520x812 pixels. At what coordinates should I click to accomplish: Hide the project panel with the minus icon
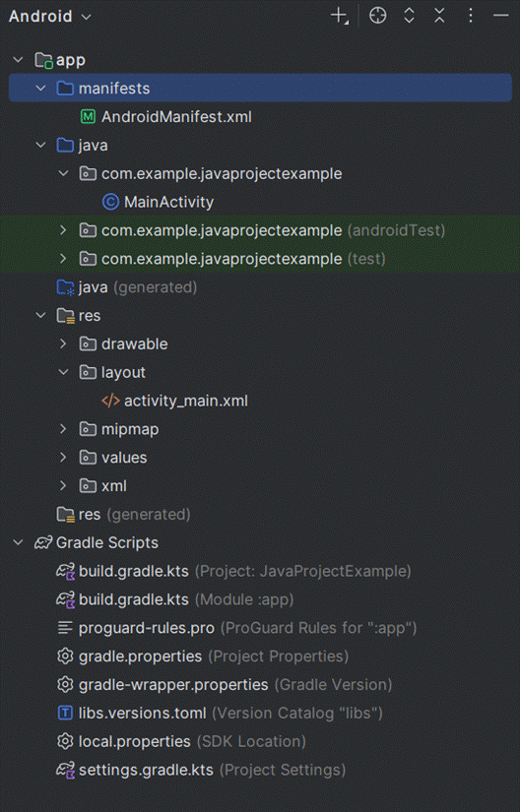[x=500, y=16]
